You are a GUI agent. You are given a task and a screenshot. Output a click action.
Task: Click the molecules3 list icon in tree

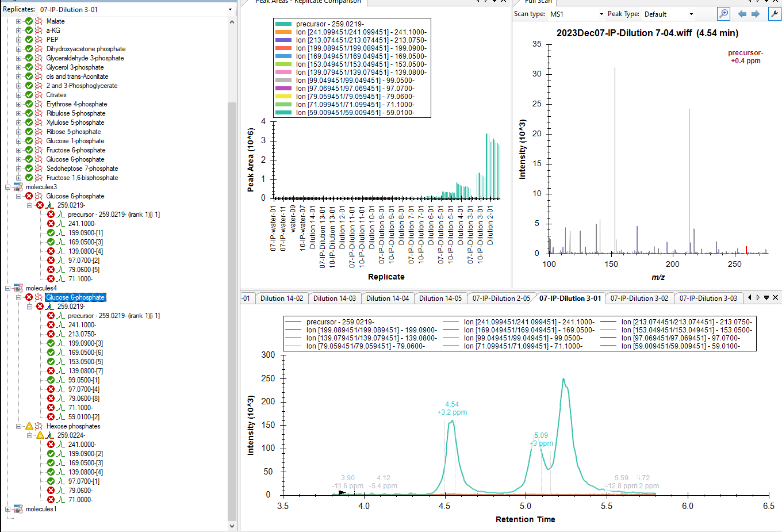click(x=18, y=187)
